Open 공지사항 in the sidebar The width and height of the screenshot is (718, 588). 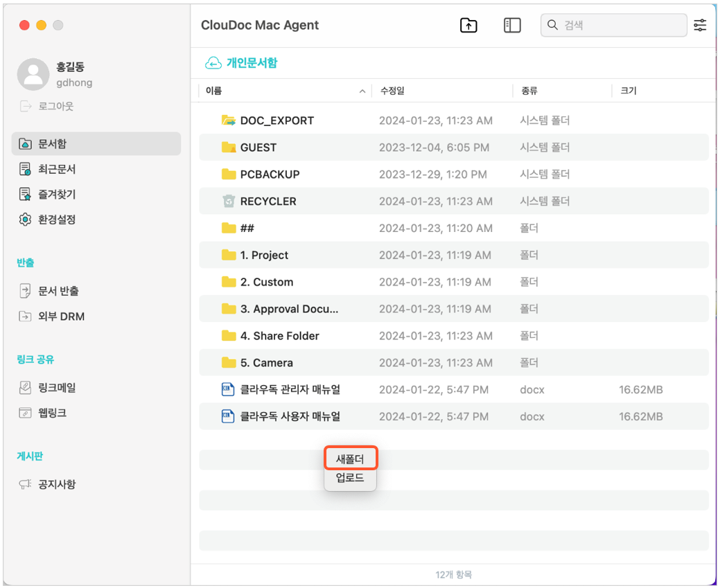coord(57,484)
